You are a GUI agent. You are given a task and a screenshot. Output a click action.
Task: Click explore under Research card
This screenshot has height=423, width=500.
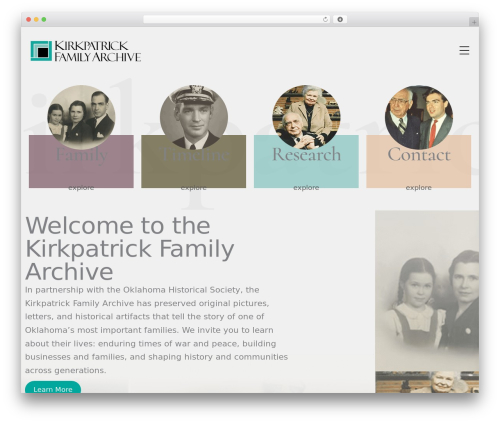306,188
